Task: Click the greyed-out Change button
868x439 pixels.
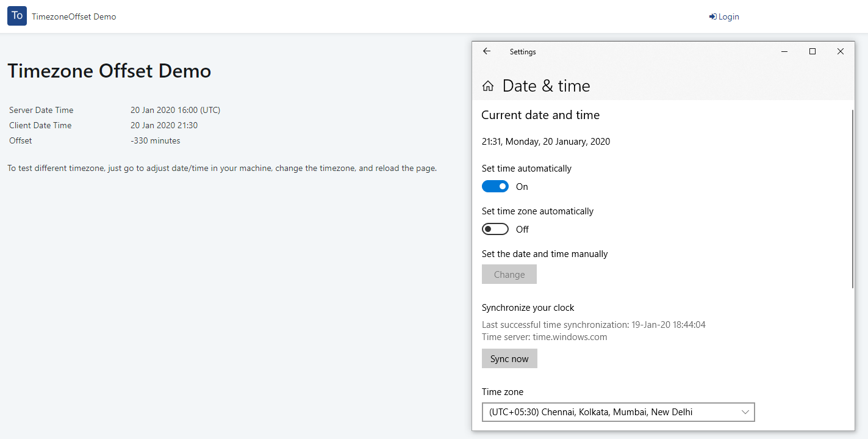Action: point(509,275)
